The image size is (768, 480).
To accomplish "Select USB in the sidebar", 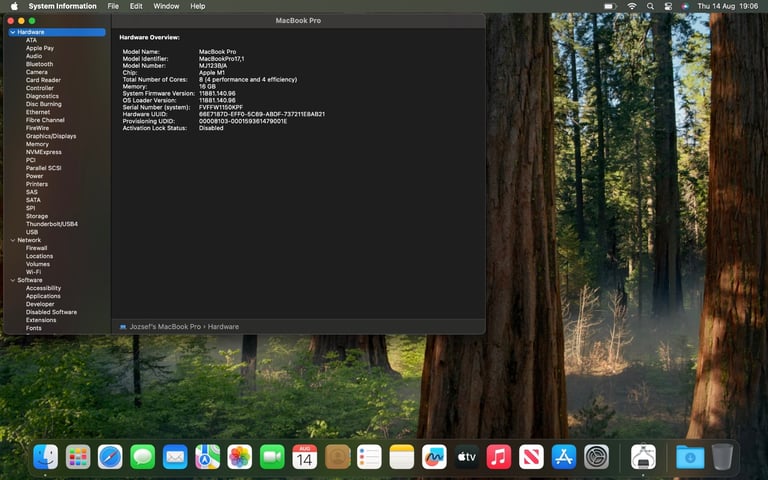I will [32, 232].
